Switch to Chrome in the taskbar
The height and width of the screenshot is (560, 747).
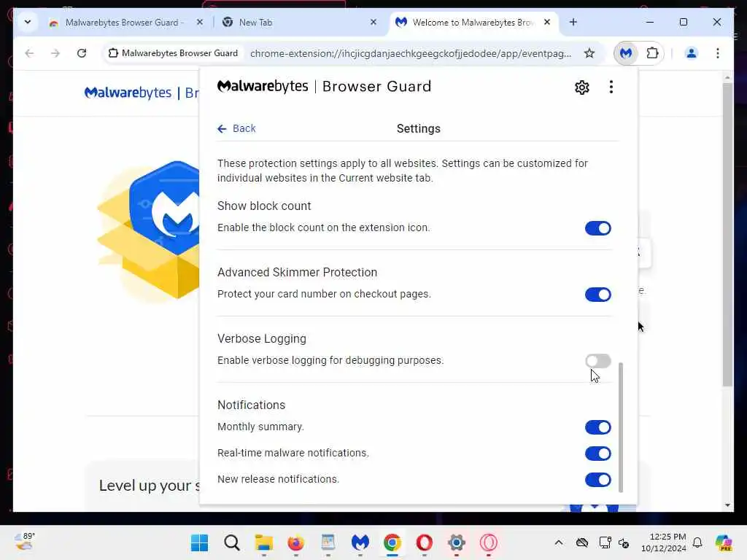pos(392,542)
